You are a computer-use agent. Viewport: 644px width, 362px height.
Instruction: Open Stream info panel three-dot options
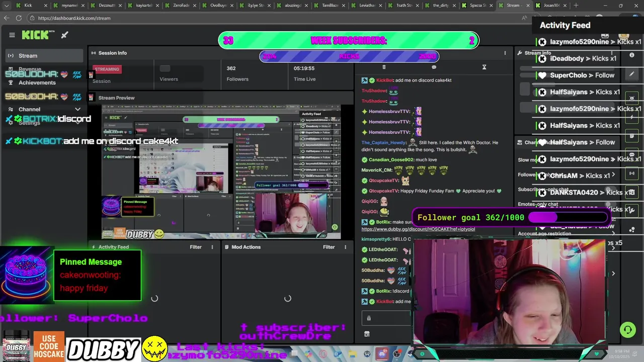tap(612, 53)
